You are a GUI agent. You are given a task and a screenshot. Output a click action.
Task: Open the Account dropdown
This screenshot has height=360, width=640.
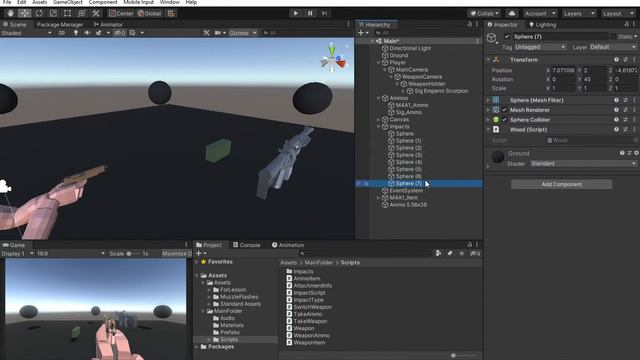tap(540, 13)
